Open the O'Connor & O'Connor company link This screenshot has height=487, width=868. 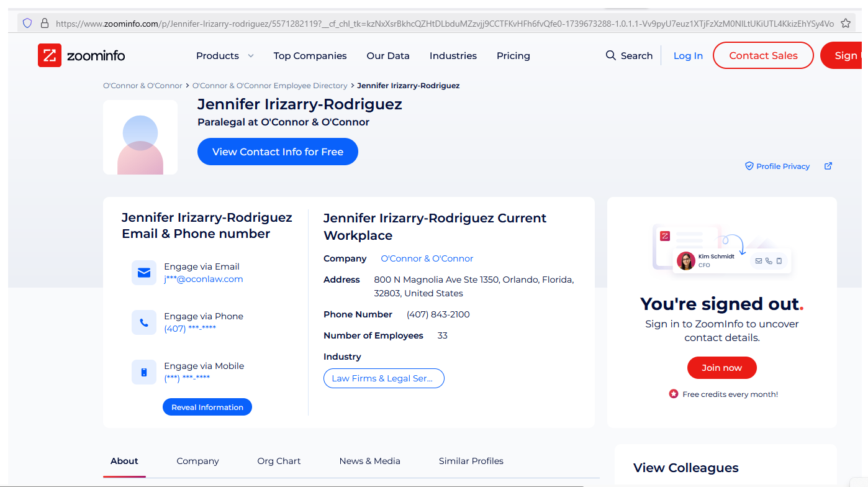pyautogui.click(x=427, y=258)
